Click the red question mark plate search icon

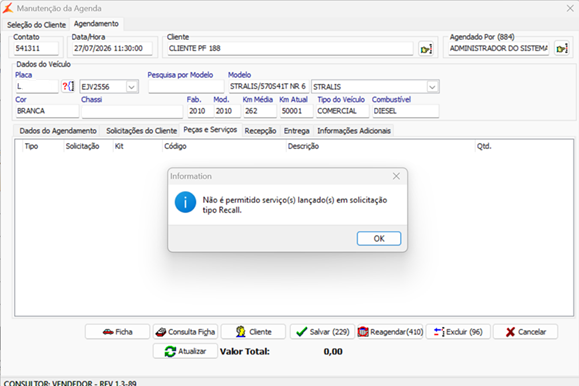[68, 86]
